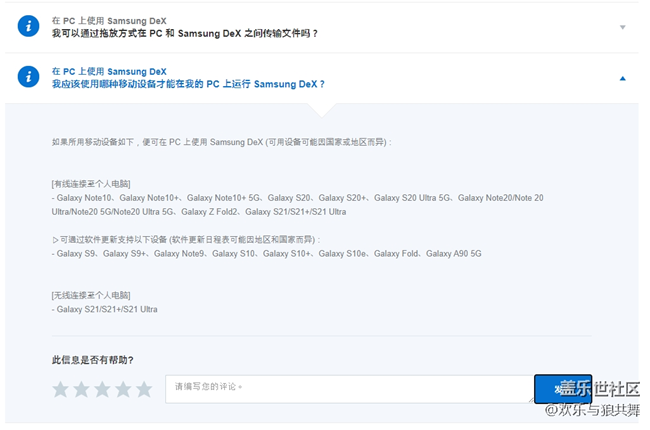
Task: Rate five stars for this information
Action: click(144, 389)
